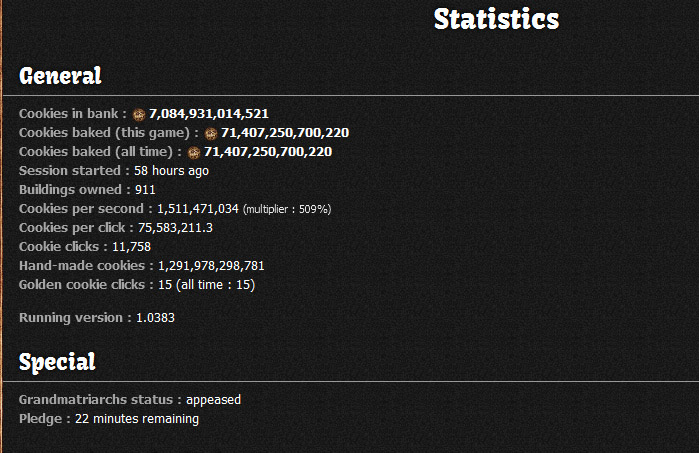
Task: Click the Running version 1.0383 text
Action: (97, 318)
